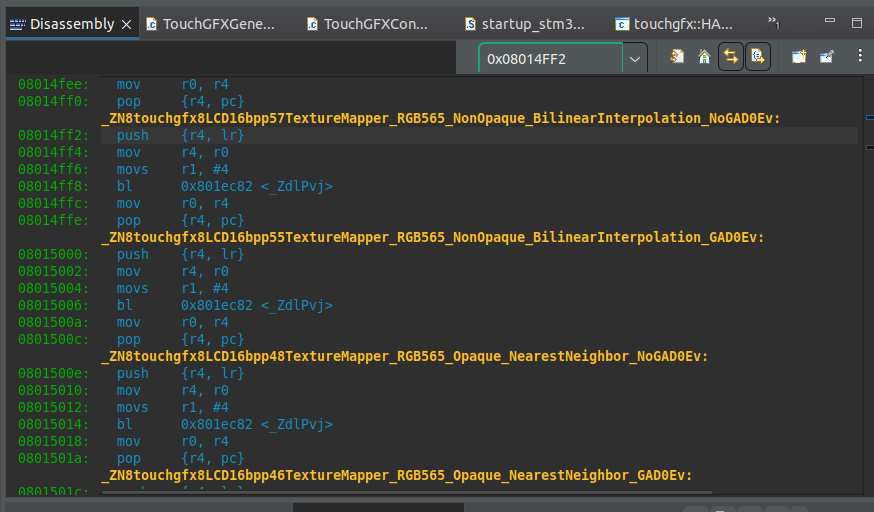874x512 pixels.
Task: Expand the address location dropdown
Action: point(635,58)
